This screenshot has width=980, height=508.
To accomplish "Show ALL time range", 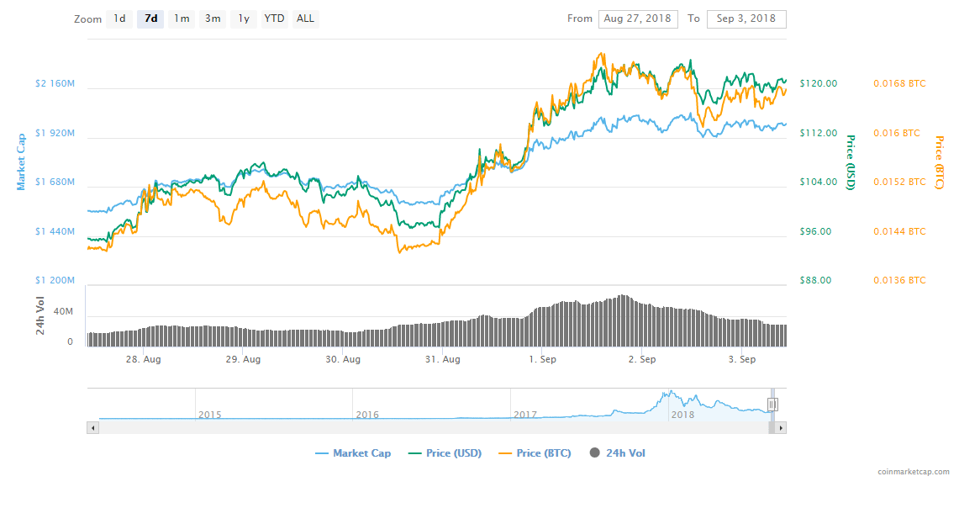I will 306,19.
